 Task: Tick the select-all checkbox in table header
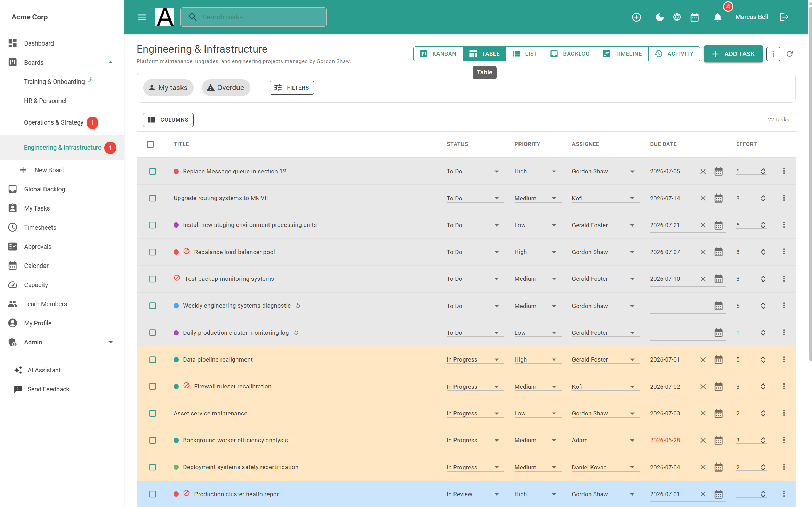pyautogui.click(x=150, y=144)
